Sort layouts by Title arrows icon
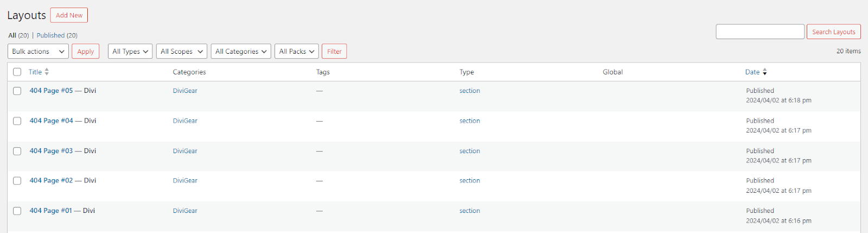Image resolution: width=868 pixels, height=233 pixels. tap(47, 72)
